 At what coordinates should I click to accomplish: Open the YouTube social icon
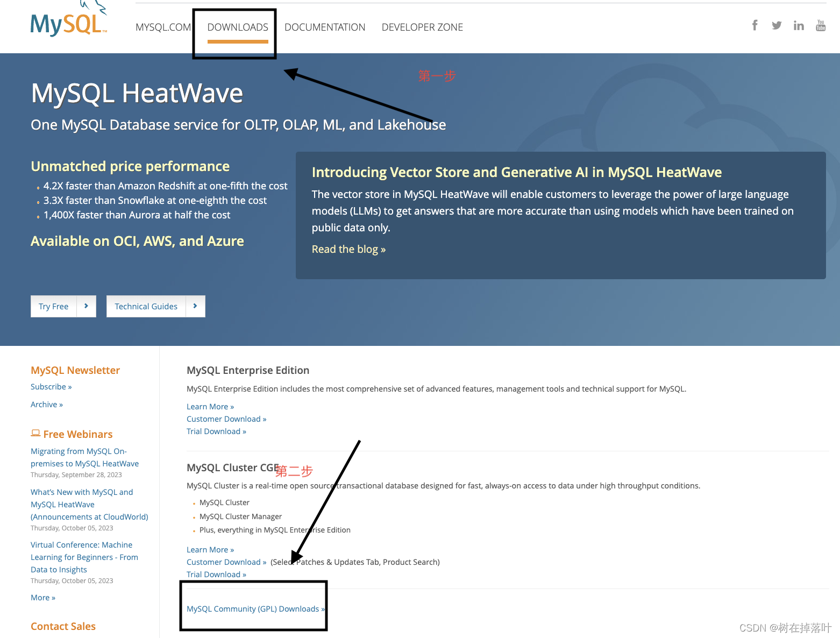click(821, 25)
